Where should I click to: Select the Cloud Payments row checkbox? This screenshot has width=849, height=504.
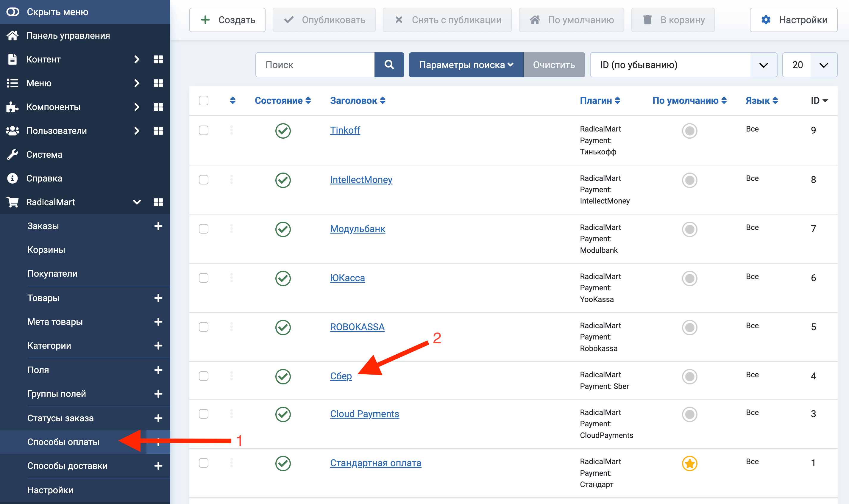[x=204, y=414]
